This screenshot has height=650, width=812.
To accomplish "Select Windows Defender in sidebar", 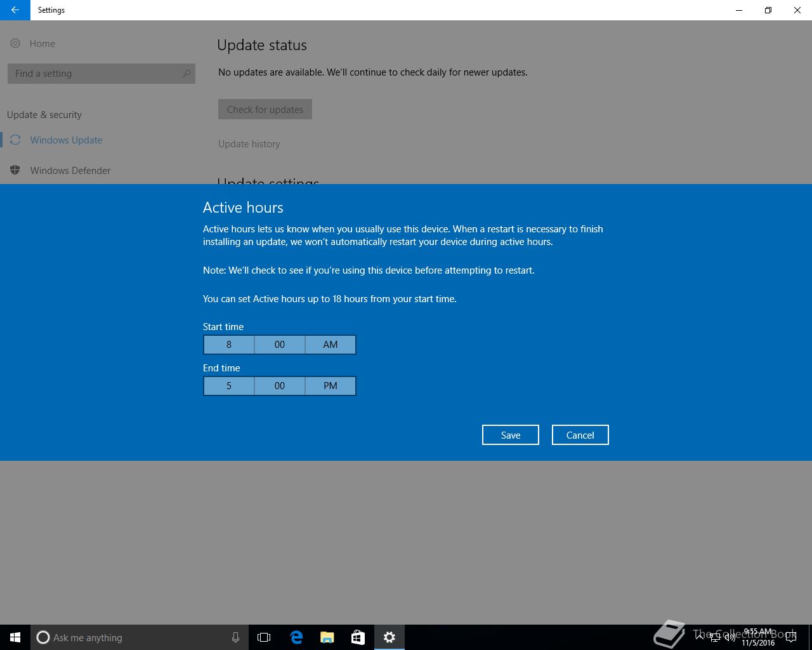I will [70, 171].
